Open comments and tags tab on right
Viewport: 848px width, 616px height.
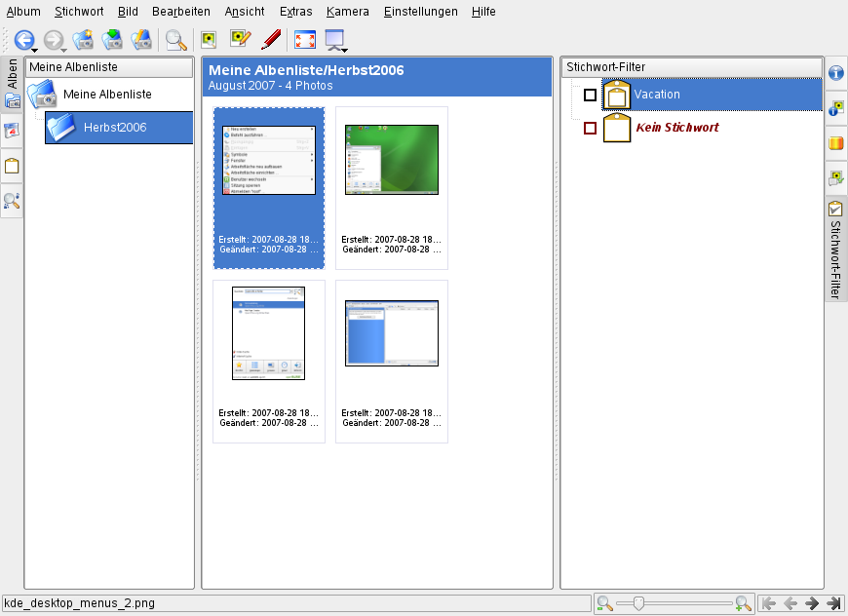836,178
